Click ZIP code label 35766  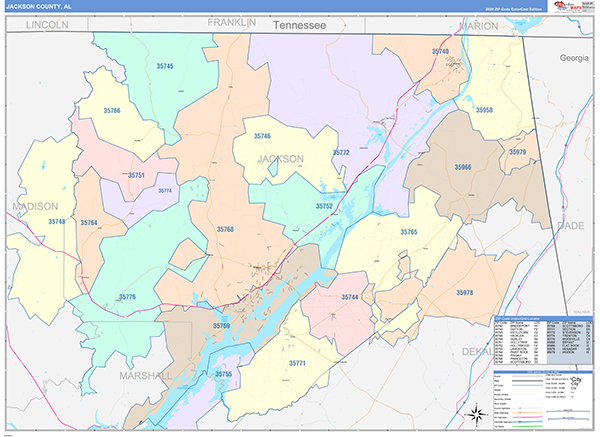click(x=112, y=111)
